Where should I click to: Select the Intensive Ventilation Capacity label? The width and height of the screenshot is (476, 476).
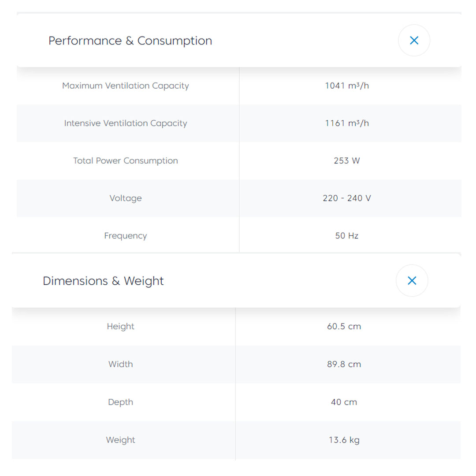126,123
